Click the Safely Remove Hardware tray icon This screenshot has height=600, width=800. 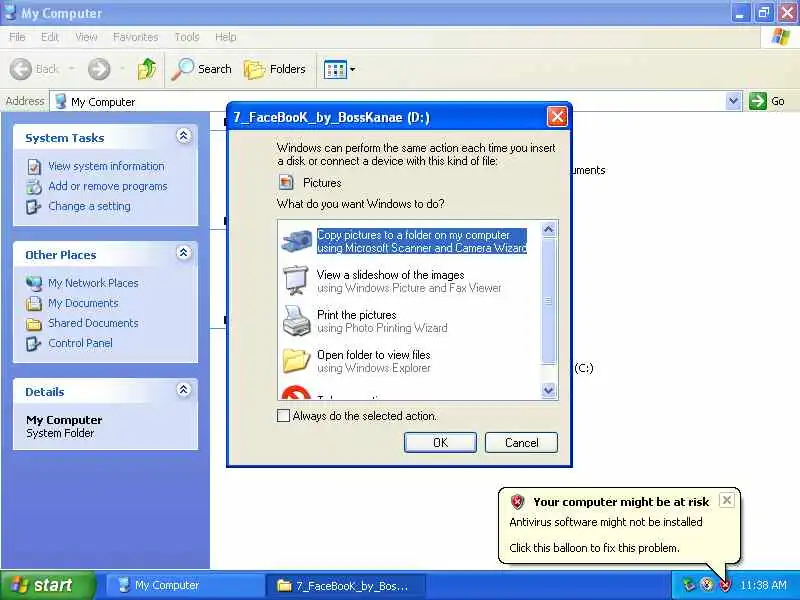coord(690,585)
